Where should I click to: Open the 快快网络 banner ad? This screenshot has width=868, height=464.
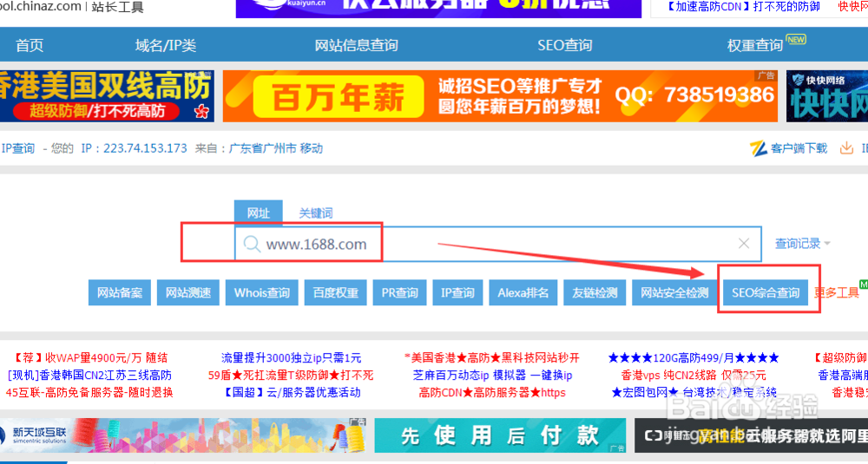click(827, 96)
